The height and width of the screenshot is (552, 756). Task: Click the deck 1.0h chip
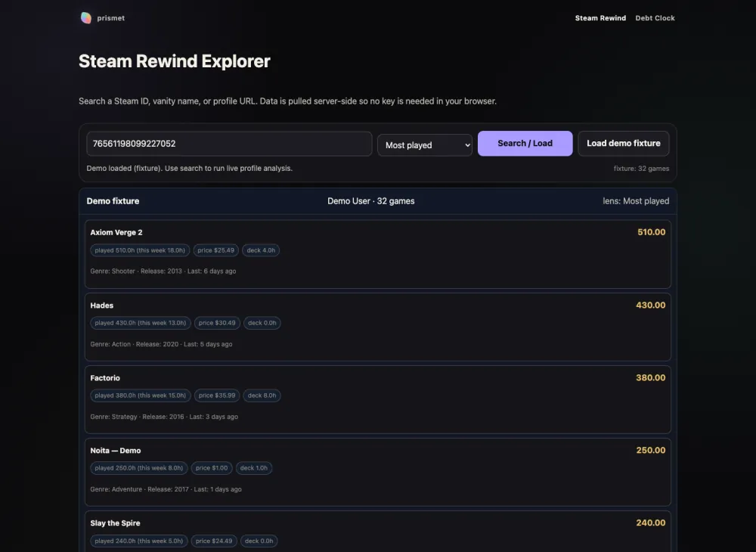253,468
